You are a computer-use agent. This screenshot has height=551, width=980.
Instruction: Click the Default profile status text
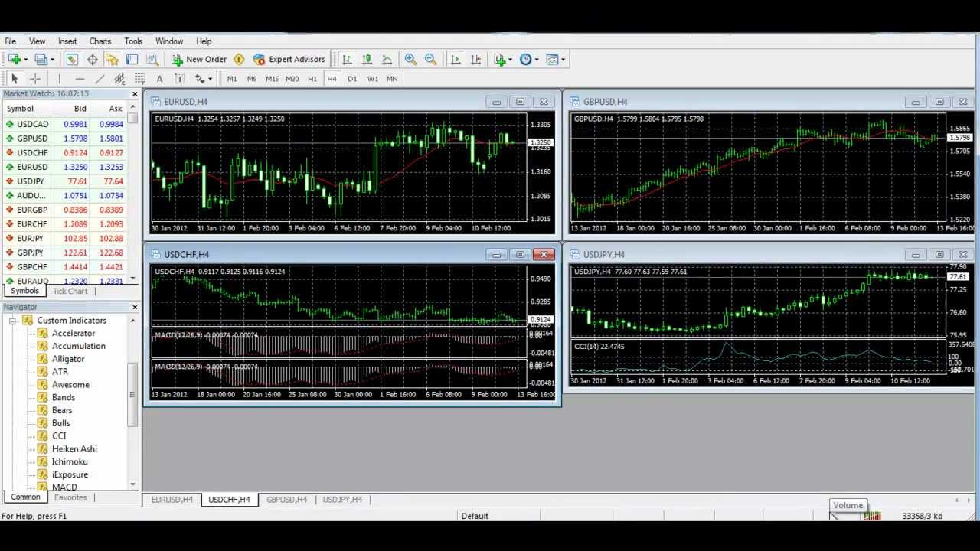tap(475, 516)
